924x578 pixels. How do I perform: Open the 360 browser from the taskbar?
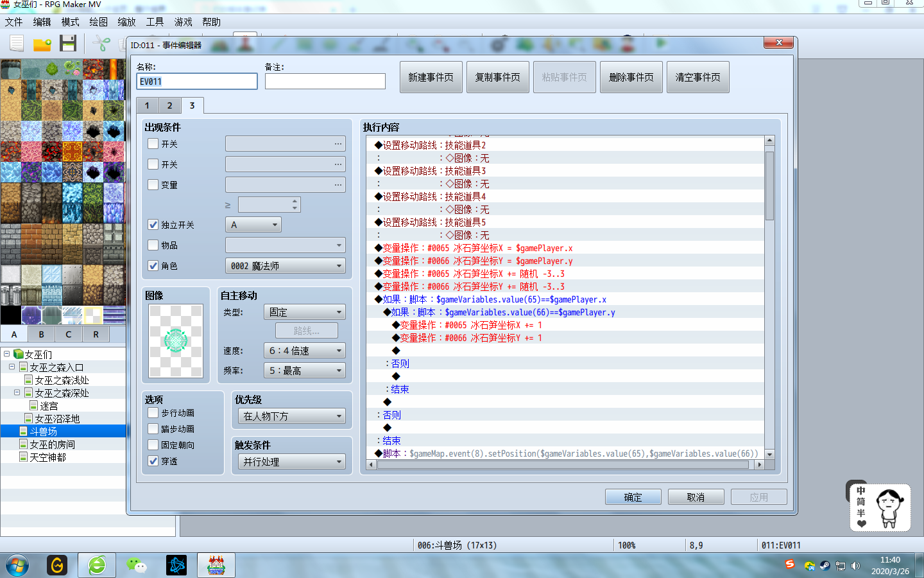[97, 566]
